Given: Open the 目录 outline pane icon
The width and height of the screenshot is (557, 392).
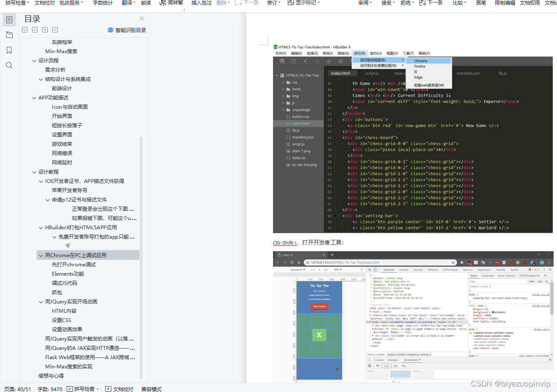Looking at the screenshot, I should click(x=9, y=20).
